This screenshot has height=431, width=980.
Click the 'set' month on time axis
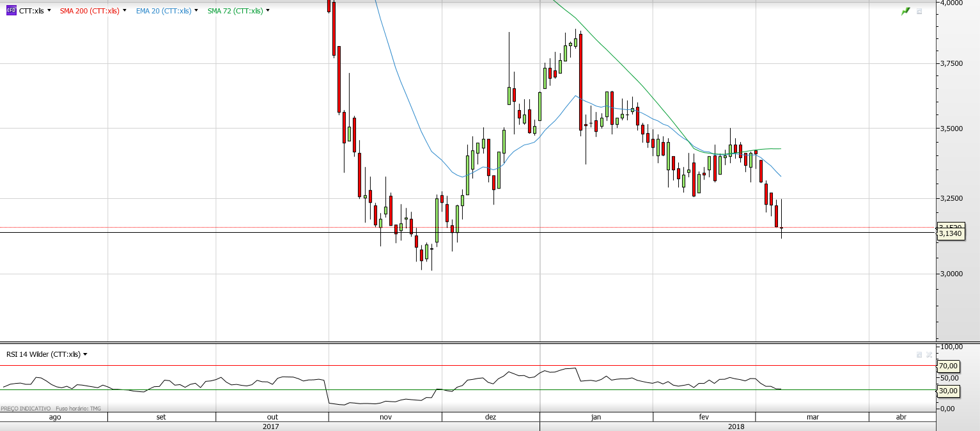(x=161, y=417)
